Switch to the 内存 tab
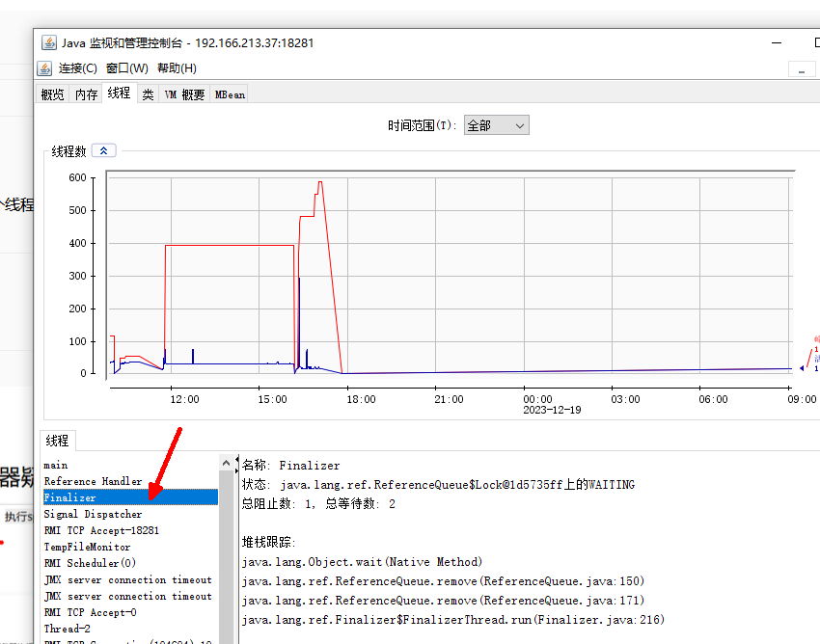This screenshot has height=644, width=820. (x=87, y=94)
